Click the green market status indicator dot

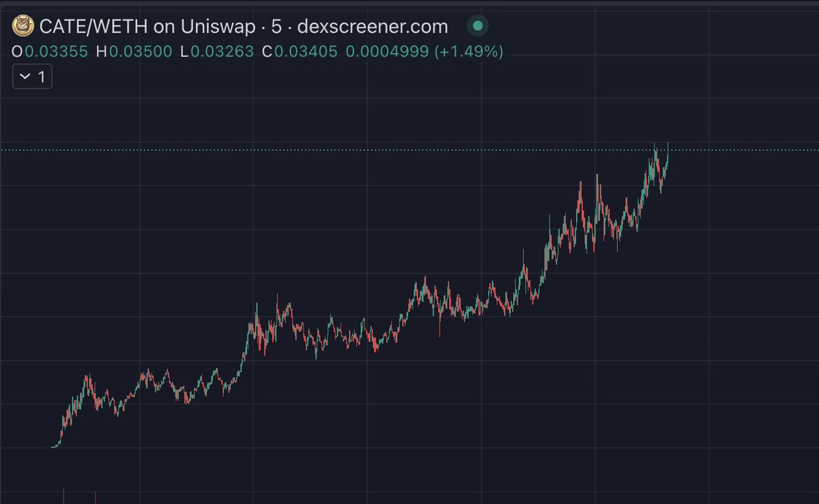(x=478, y=27)
